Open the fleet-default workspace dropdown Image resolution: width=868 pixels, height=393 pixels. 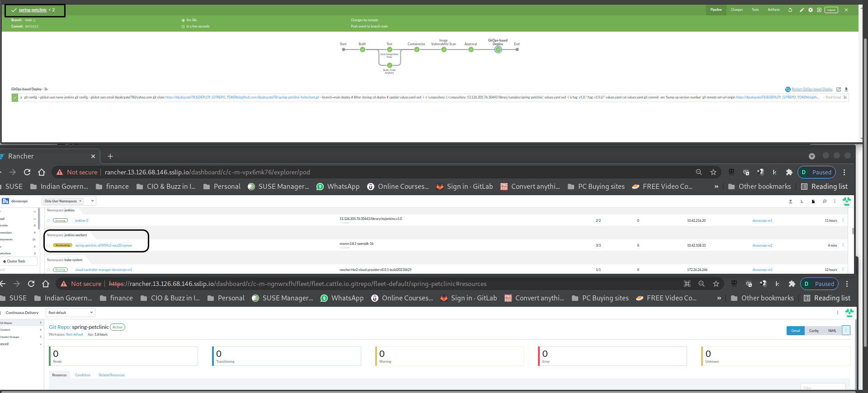71,313
